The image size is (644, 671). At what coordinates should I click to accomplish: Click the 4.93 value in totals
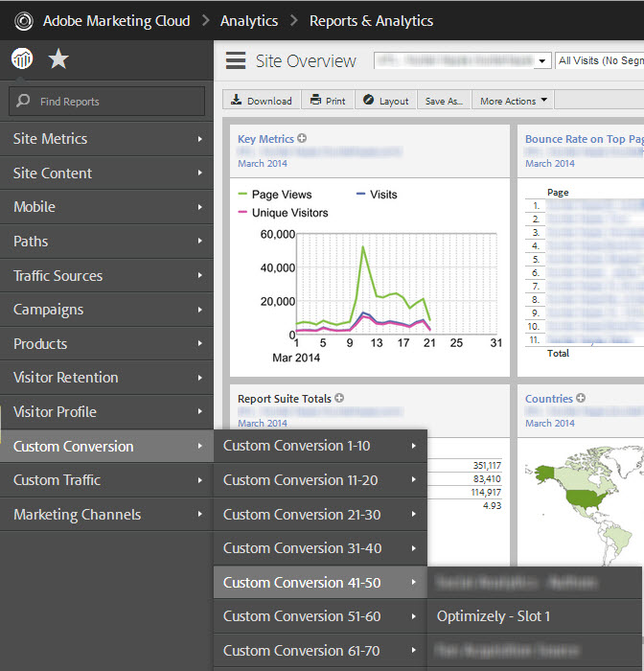[492, 505]
